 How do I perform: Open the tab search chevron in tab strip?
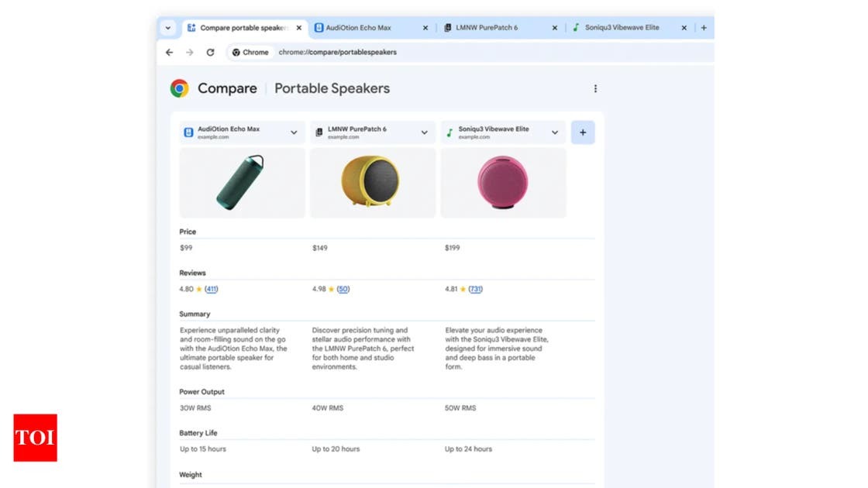[167, 28]
